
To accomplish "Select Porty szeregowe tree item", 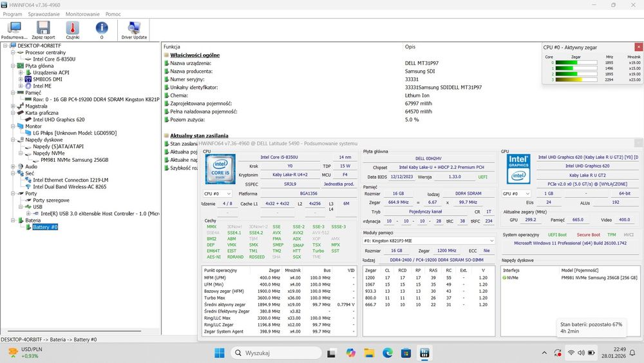I will coord(51,201).
